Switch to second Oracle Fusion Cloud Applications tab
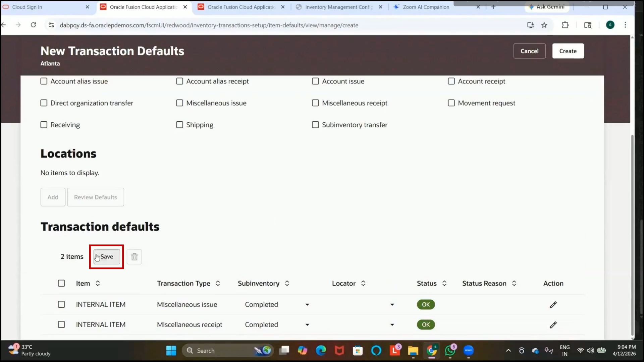Screen dimensions: 644x362 coord(241,7)
